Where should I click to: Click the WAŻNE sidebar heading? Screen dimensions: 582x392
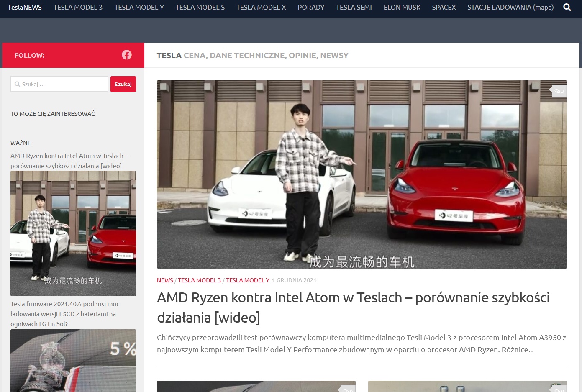pyautogui.click(x=21, y=143)
